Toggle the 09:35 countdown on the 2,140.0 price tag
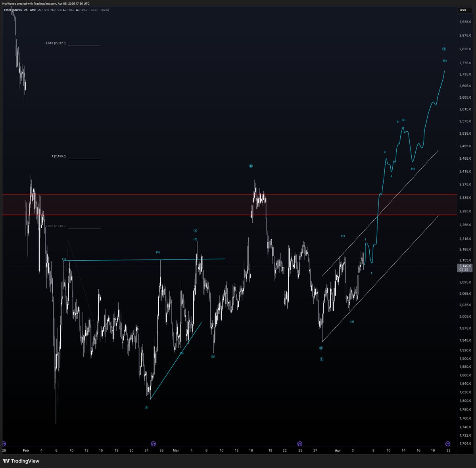 464,269
